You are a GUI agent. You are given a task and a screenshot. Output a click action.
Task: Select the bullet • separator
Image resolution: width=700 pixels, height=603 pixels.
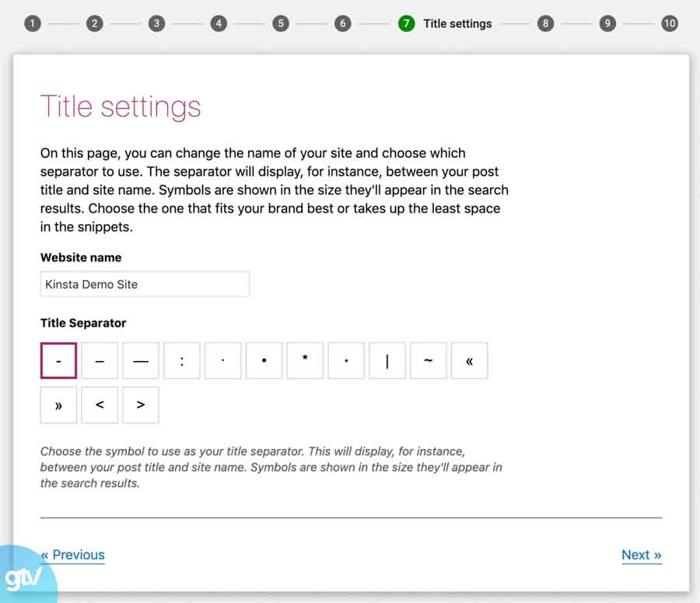[264, 360]
